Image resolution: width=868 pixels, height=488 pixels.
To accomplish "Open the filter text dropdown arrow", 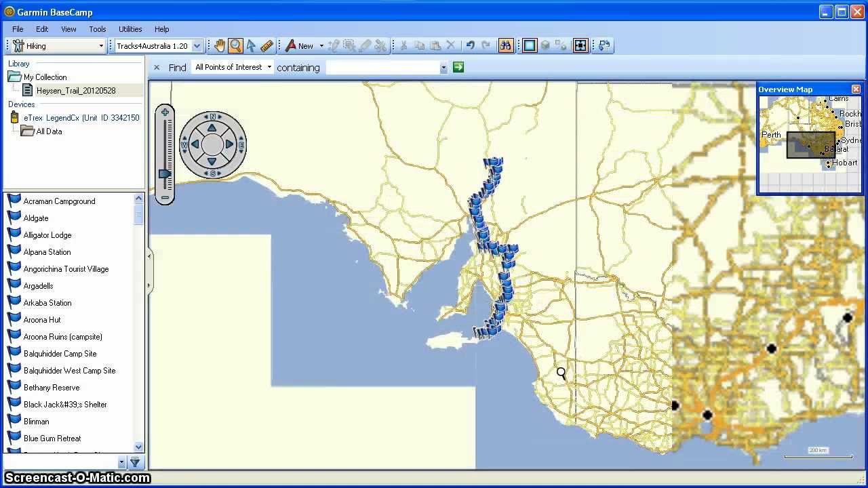I will pos(121,462).
